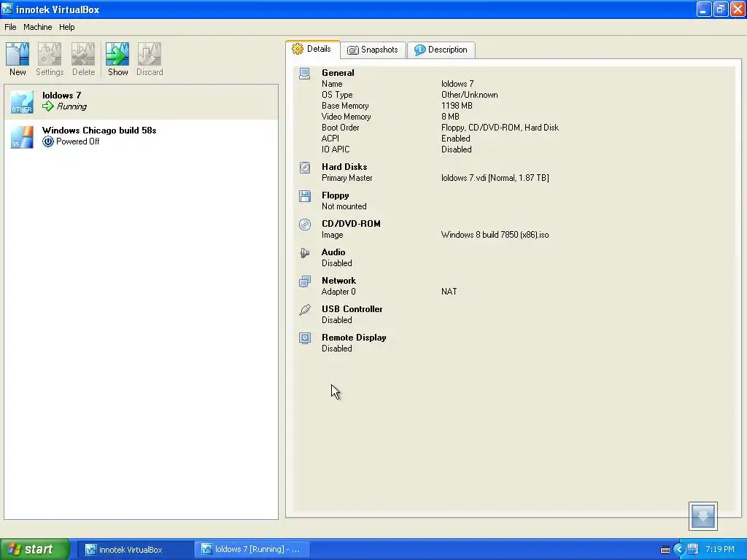Open the Help menu
This screenshot has height=560, width=747.
66,27
